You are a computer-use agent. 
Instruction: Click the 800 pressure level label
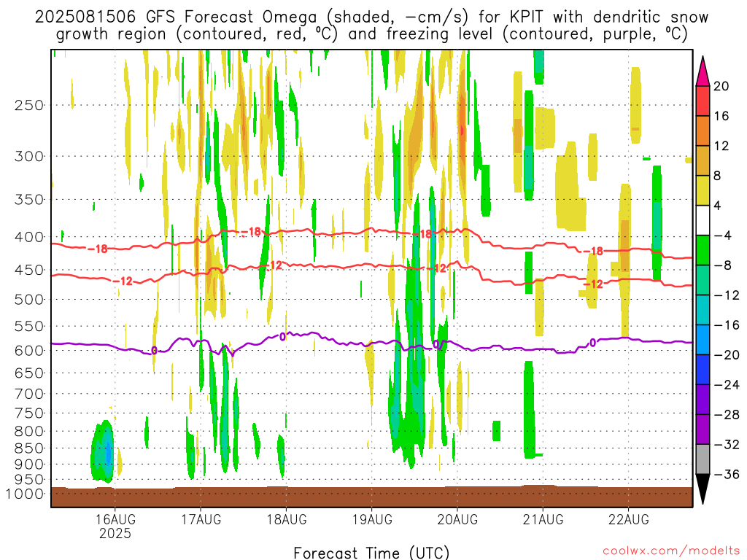[x=29, y=432]
